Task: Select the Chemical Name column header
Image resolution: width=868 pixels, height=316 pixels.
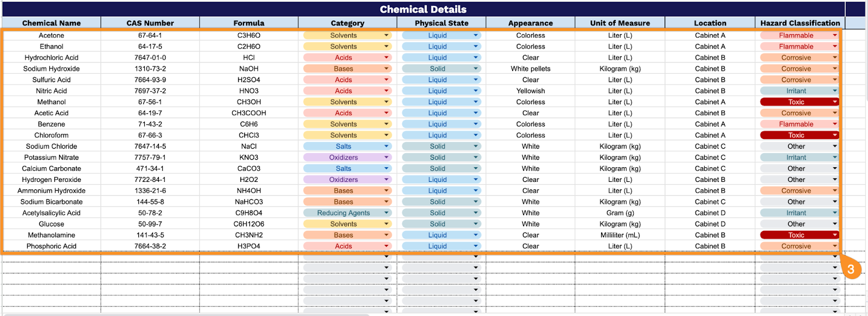Action: 51,23
